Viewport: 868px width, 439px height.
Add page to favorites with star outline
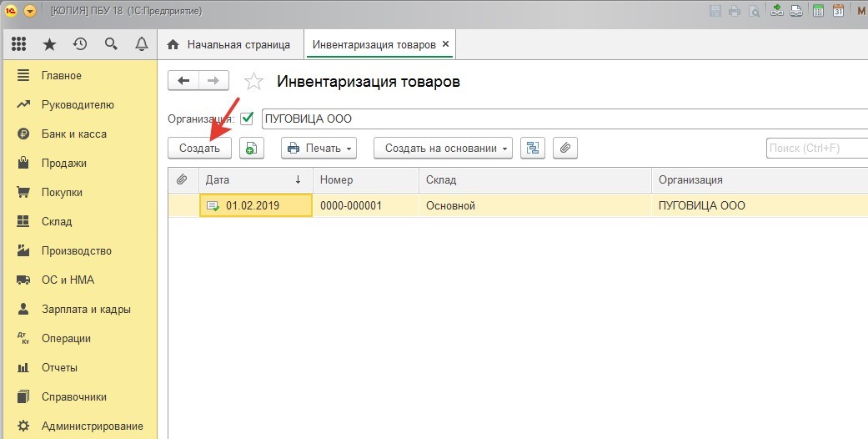[253, 82]
